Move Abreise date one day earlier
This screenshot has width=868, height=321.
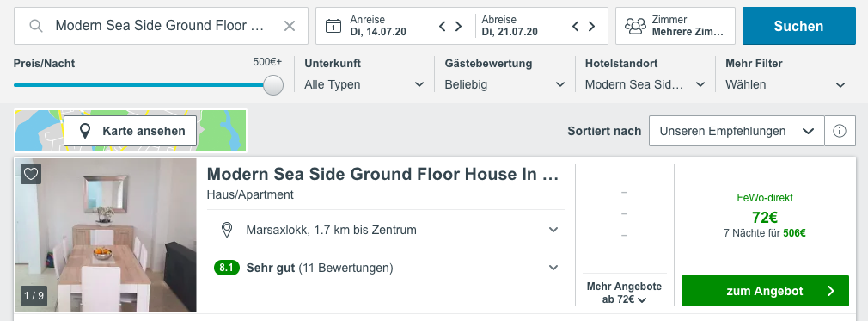pyautogui.click(x=576, y=26)
